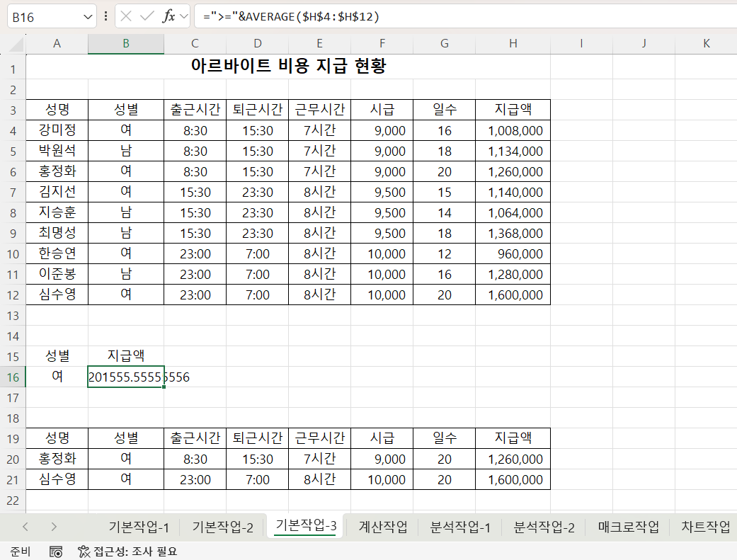Click 홍정화 in the row 20 result
The width and height of the screenshot is (737, 560).
(x=57, y=459)
